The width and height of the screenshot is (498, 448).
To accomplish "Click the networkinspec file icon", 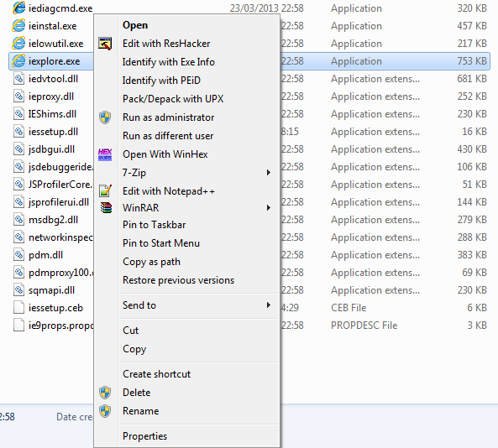I will tap(18, 237).
